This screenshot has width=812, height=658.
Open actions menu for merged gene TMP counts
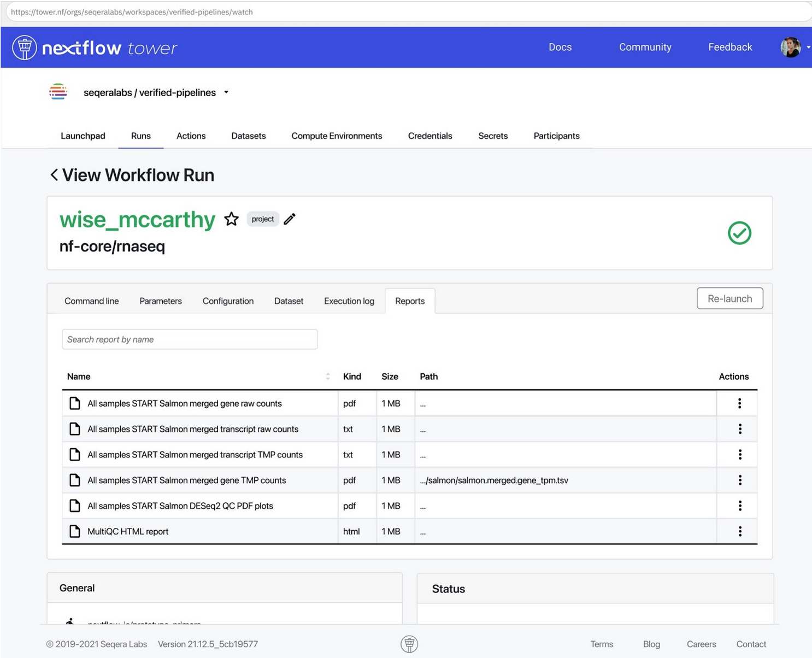(x=740, y=480)
